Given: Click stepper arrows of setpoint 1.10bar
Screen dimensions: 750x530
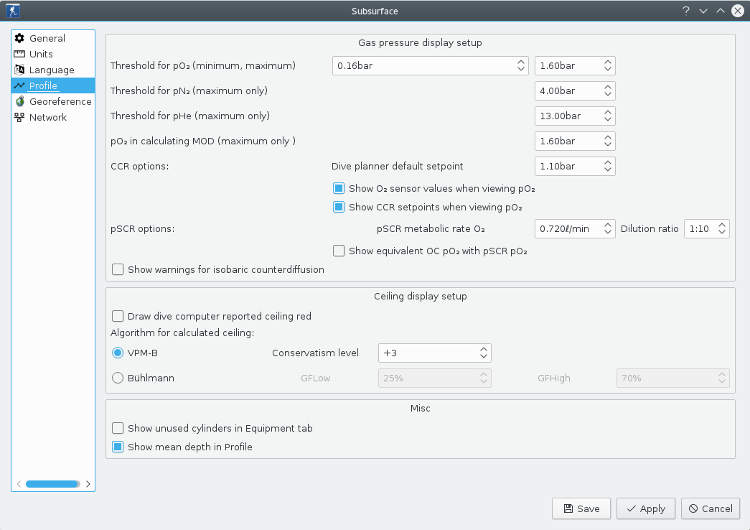Looking at the screenshot, I should (607, 166).
